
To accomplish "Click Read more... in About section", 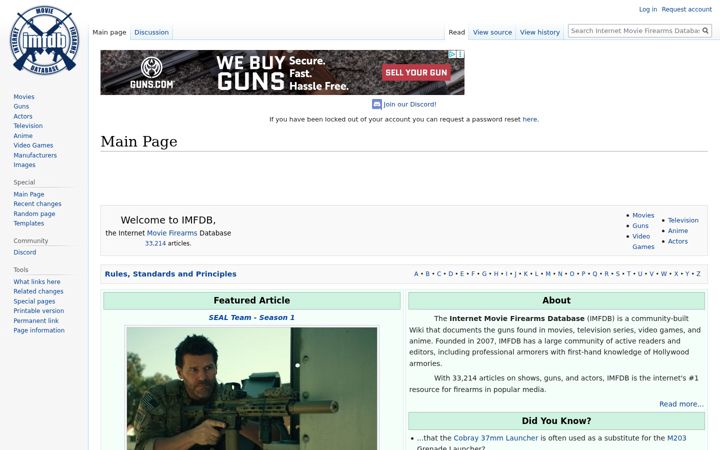I will (x=681, y=404).
